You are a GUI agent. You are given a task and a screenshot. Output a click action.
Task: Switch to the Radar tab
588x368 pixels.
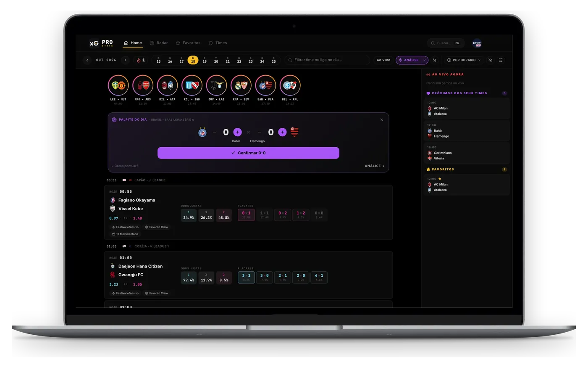coord(159,43)
